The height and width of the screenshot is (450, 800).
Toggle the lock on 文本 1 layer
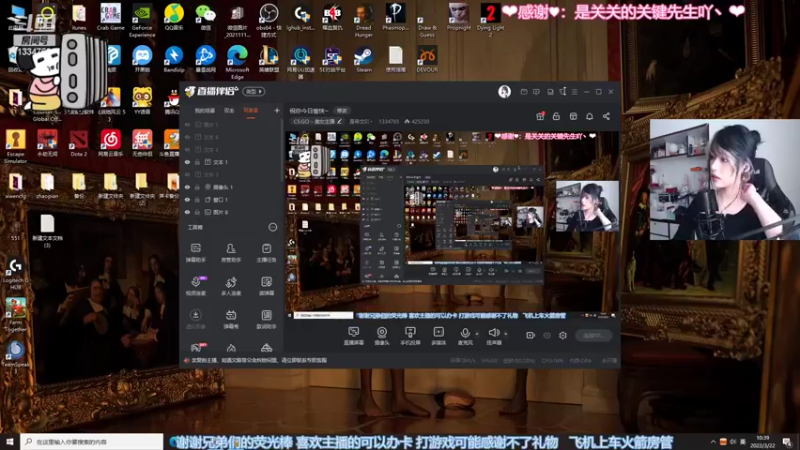tap(197, 162)
